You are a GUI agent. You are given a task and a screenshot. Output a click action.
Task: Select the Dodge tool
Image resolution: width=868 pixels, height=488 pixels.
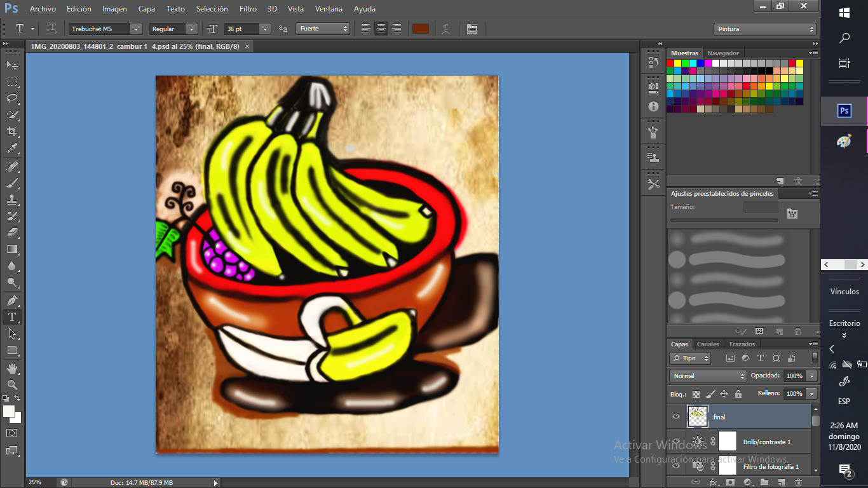coord(12,283)
